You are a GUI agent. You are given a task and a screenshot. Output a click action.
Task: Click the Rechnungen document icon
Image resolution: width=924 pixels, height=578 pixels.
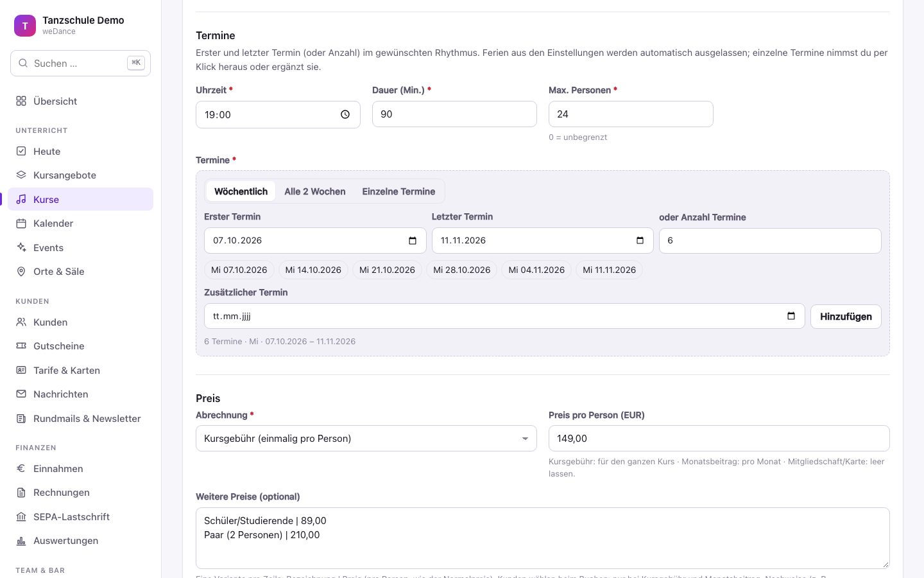coord(21,492)
